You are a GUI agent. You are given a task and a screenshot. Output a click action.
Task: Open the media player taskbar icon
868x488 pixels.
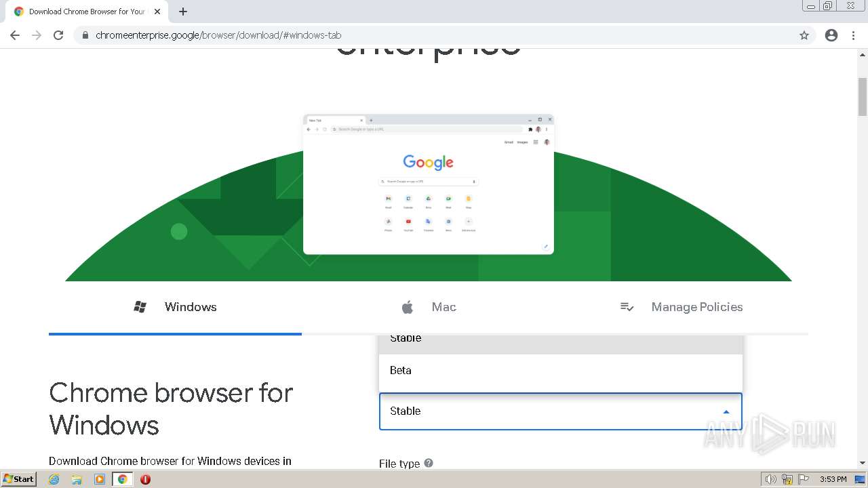100,479
